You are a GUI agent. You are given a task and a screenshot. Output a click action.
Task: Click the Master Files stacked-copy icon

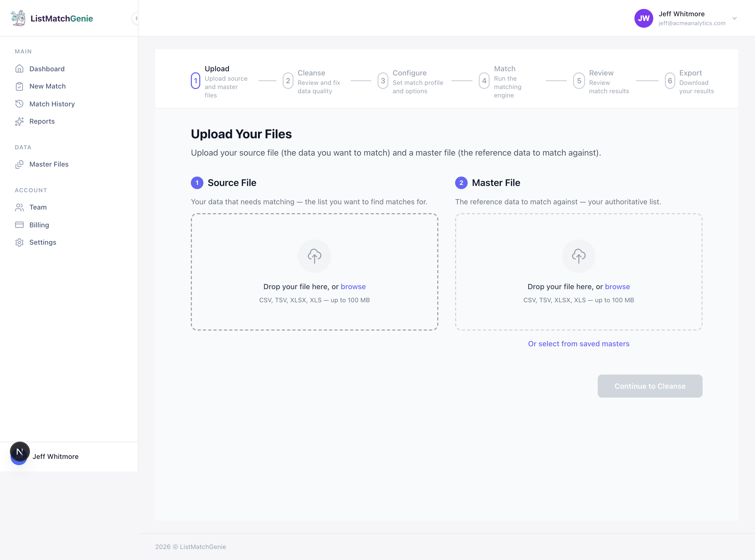[x=19, y=164]
